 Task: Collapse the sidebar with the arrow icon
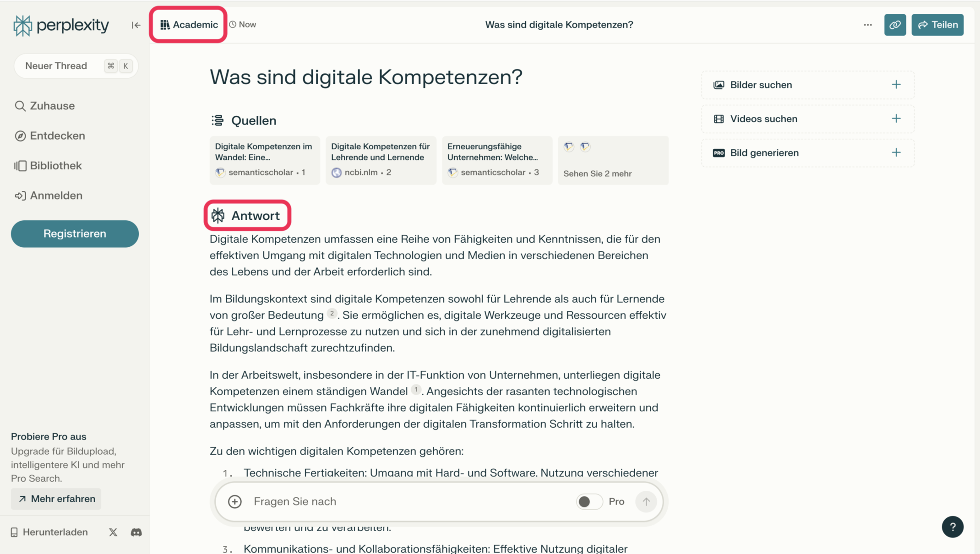[x=136, y=25]
